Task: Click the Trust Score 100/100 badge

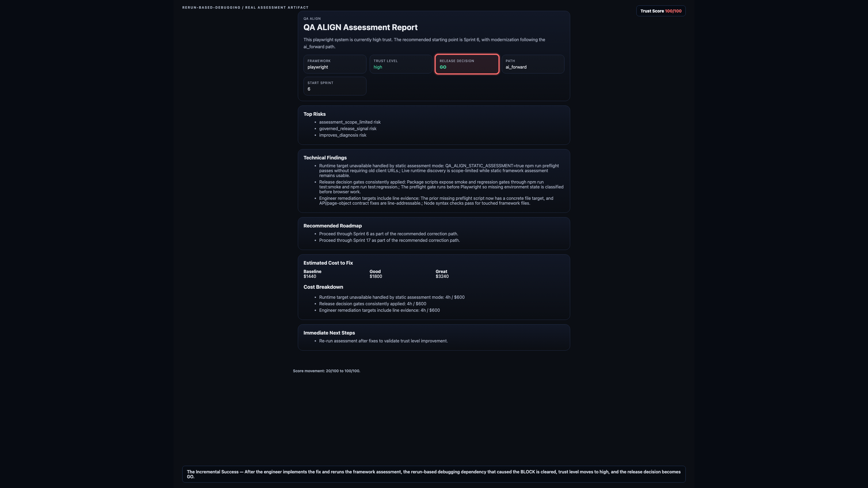Action: [x=660, y=11]
